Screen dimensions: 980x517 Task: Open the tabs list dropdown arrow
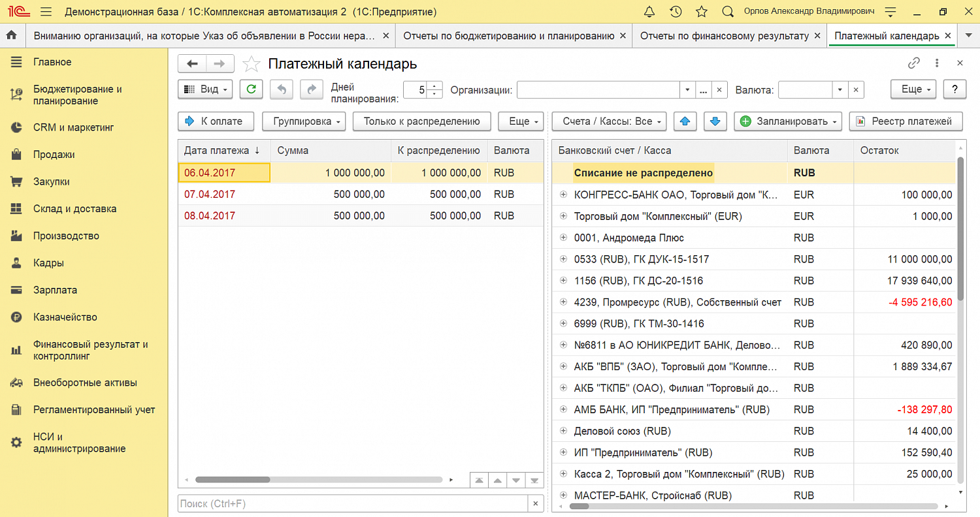click(x=968, y=36)
